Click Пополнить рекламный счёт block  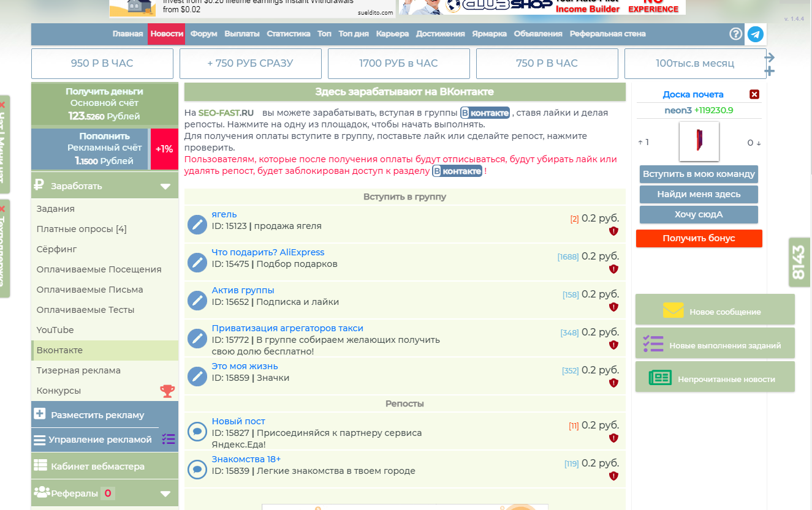click(89, 149)
